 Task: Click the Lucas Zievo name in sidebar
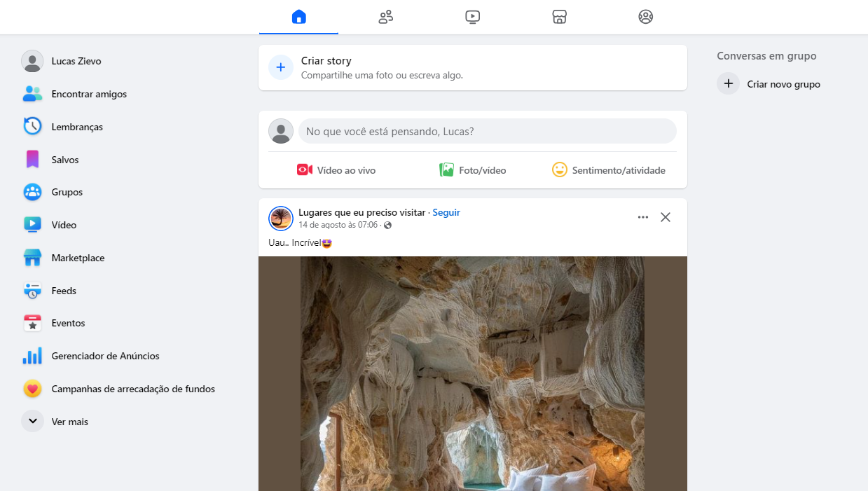76,61
